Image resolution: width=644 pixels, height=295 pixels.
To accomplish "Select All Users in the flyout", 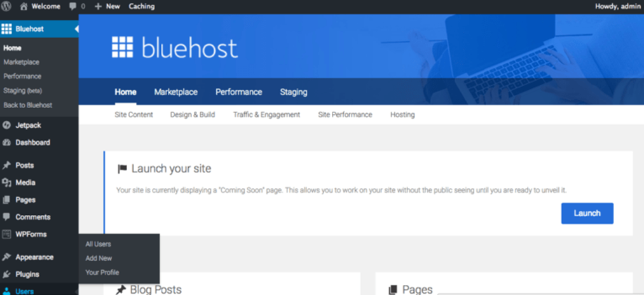I will click(x=98, y=244).
